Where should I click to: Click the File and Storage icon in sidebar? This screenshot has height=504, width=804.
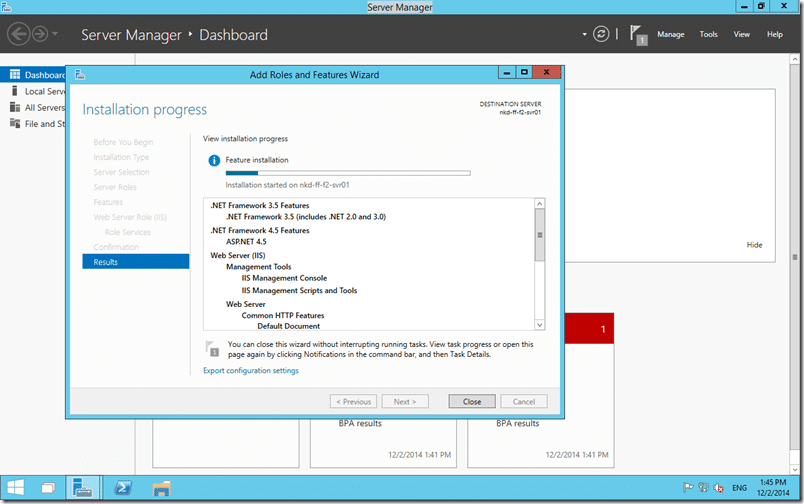coord(15,124)
